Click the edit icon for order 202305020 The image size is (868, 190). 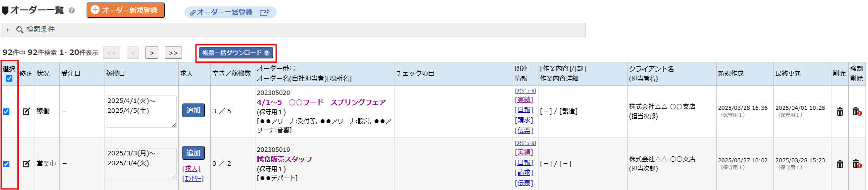[26, 111]
